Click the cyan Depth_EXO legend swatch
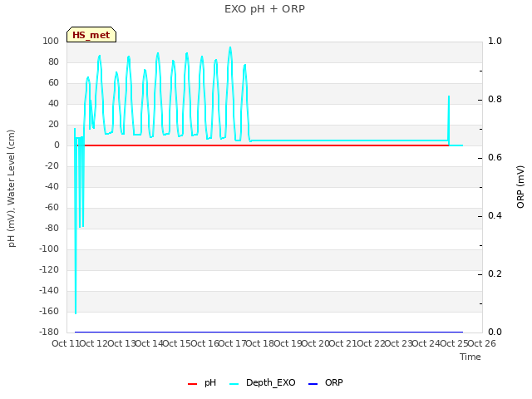This screenshot has width=532, height=399. tap(234, 384)
